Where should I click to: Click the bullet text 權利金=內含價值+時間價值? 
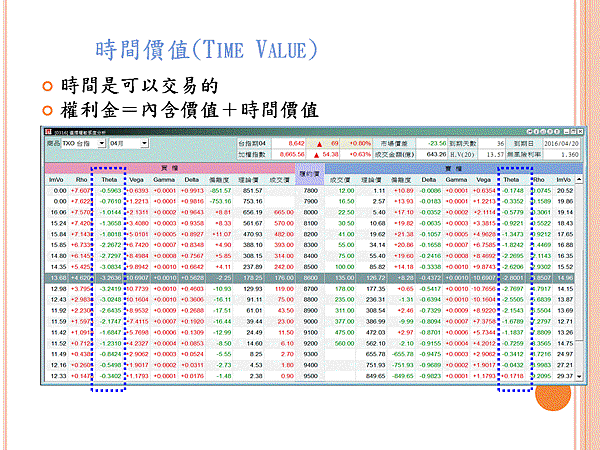[x=189, y=111]
